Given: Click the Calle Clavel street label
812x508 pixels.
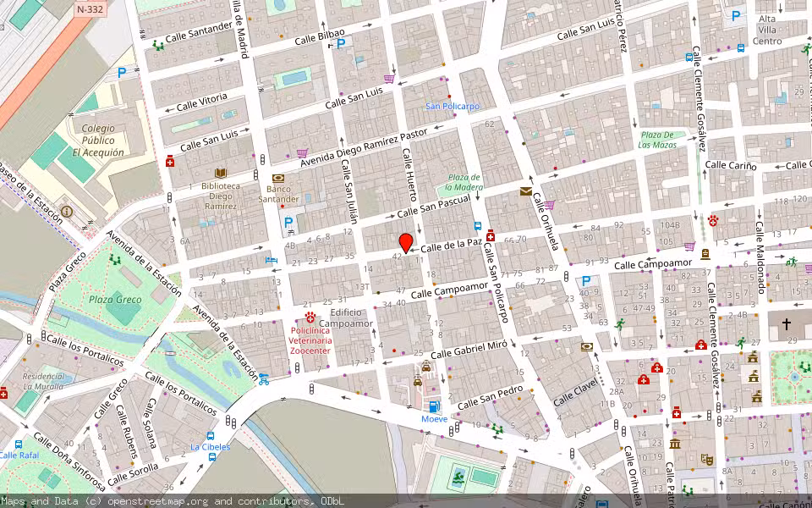Looking at the screenshot, I should [575, 393].
